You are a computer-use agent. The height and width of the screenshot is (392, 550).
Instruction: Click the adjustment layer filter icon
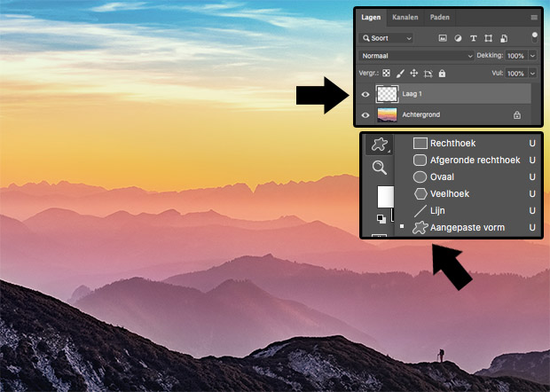click(458, 38)
